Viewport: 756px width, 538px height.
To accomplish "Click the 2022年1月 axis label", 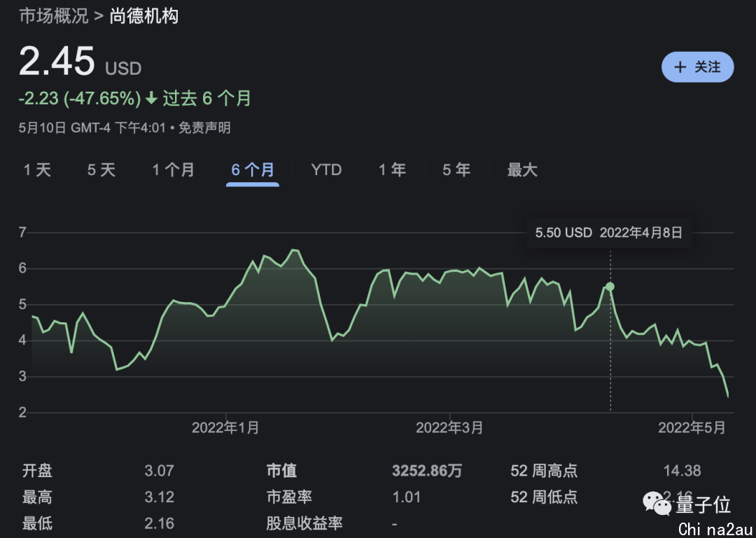I will 225,427.
